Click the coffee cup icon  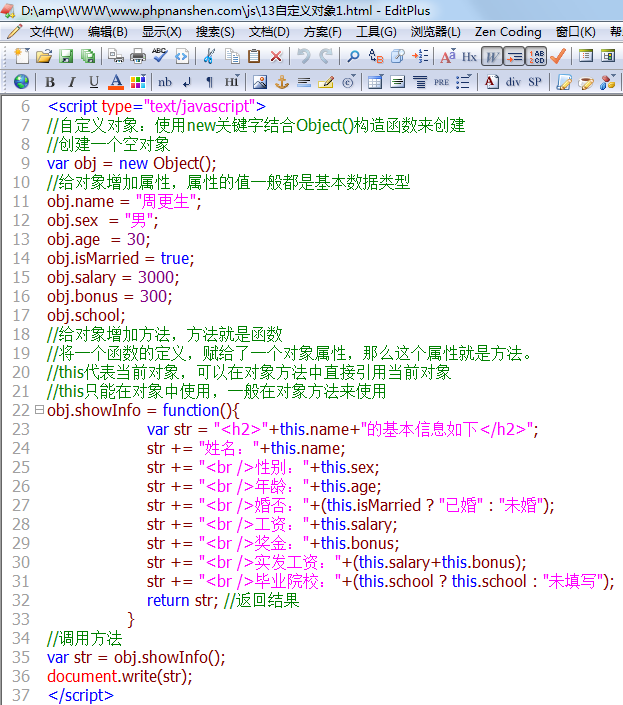pos(586,82)
